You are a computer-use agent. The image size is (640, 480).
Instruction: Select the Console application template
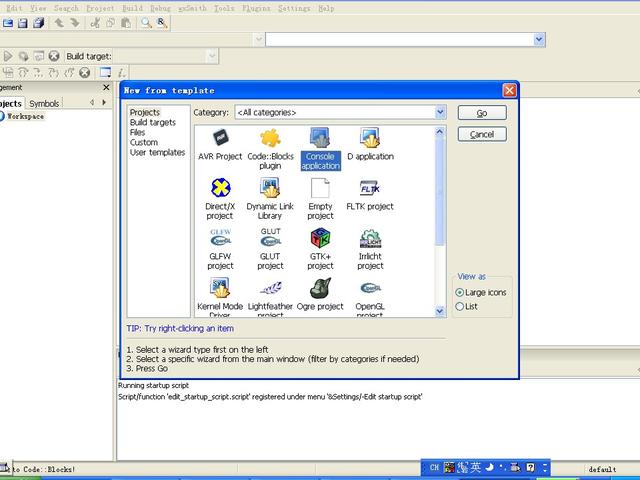[320, 149]
